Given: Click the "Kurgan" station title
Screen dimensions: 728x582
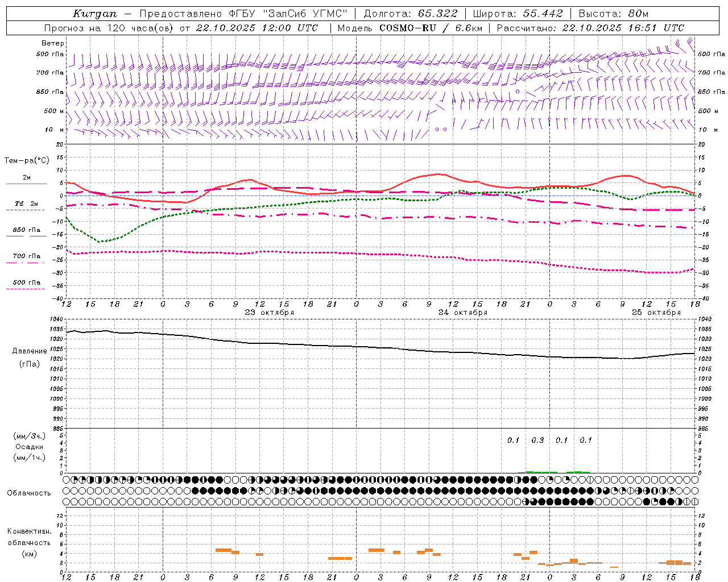Looking at the screenshot, I should 96,14.
